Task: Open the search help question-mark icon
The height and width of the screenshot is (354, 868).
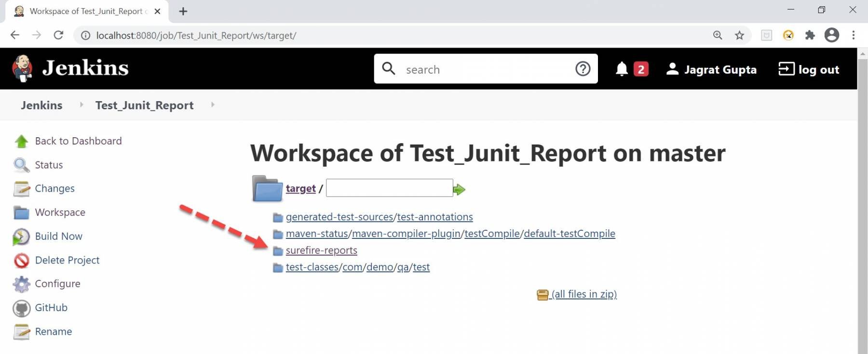Action: [x=583, y=69]
